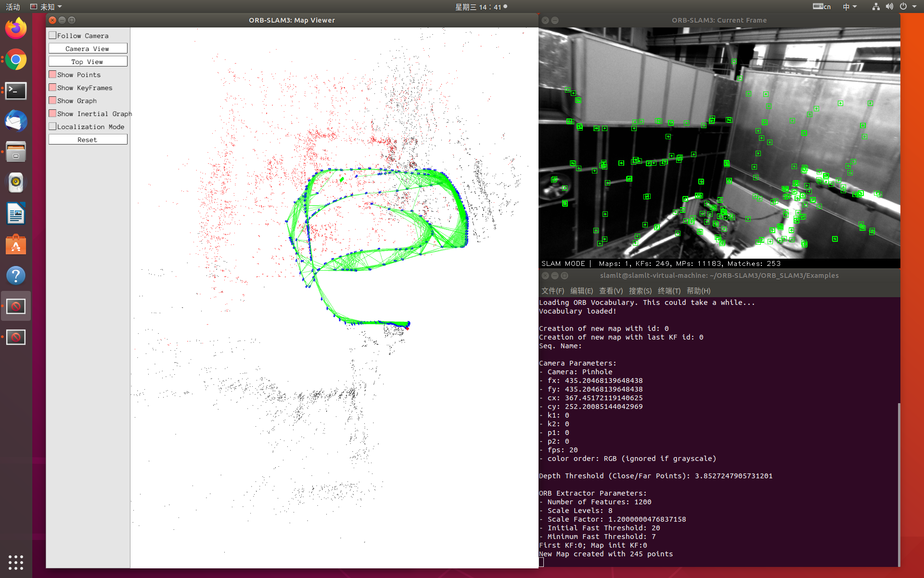The width and height of the screenshot is (924, 578).
Task: Open the Help dock icon
Action: point(16,276)
